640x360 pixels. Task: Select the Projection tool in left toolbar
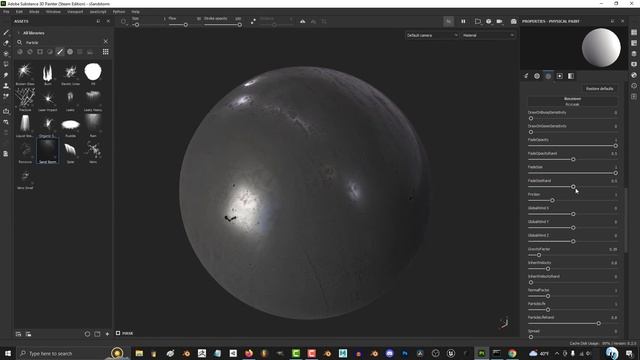coord(6,53)
